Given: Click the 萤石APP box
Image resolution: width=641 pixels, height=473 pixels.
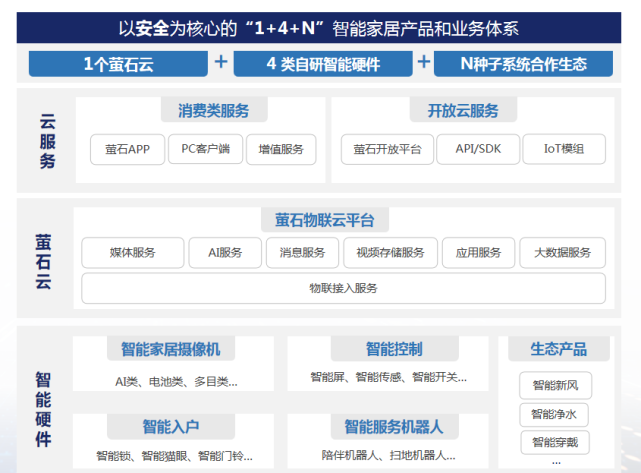Looking at the screenshot, I should pyautogui.click(x=128, y=149).
